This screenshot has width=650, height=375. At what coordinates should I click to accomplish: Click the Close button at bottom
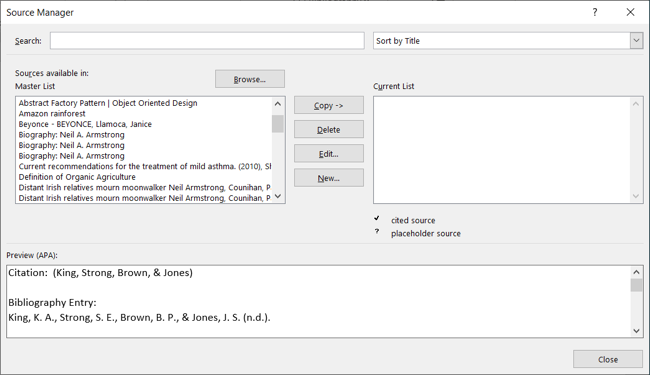click(x=608, y=359)
